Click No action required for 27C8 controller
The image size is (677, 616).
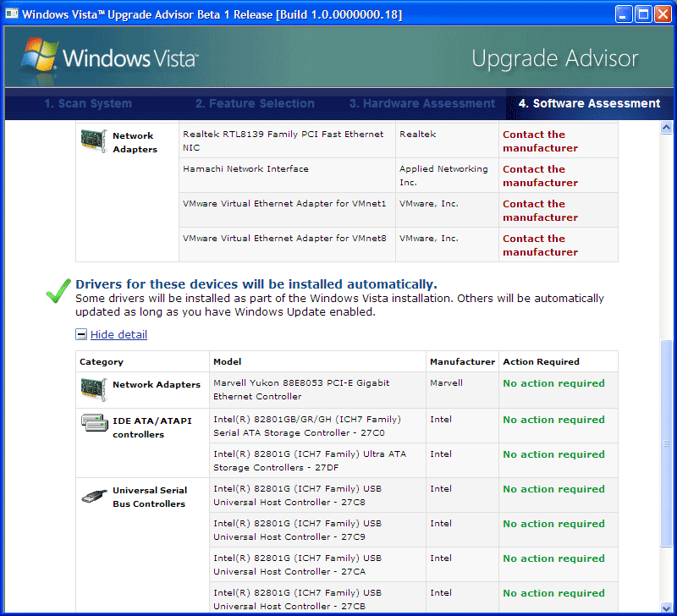pos(553,489)
